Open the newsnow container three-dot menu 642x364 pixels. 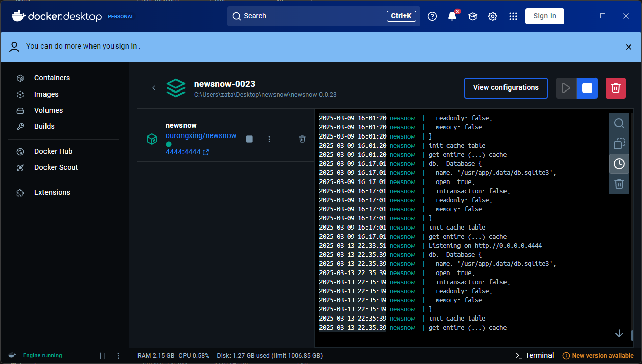pyautogui.click(x=269, y=139)
